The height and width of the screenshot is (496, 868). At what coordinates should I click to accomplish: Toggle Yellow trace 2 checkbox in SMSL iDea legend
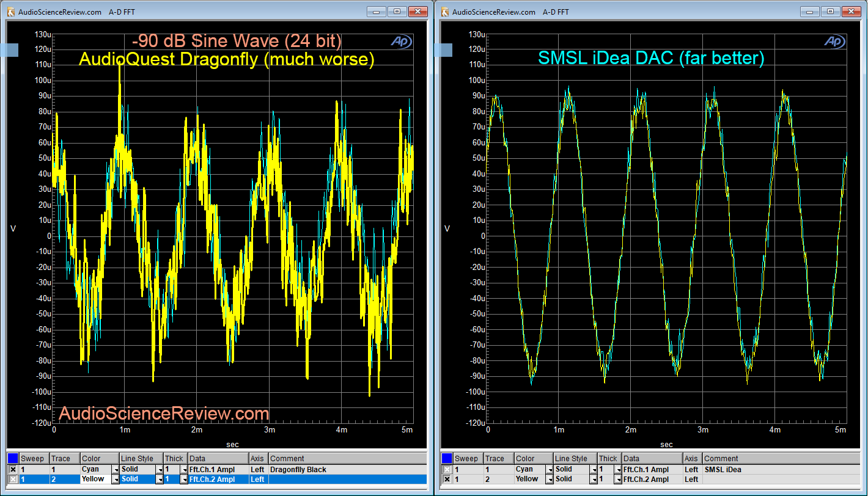coord(447,480)
